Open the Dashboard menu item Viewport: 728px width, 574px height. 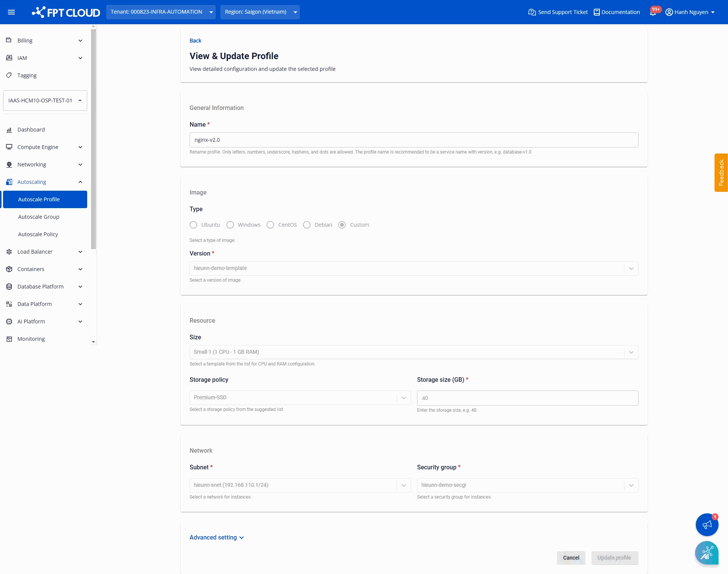(x=45, y=130)
